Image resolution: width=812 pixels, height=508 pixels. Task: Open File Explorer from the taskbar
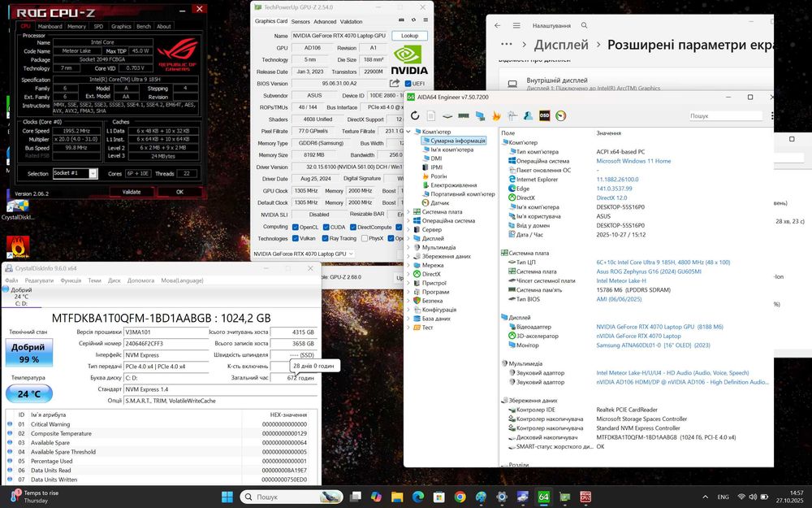click(x=397, y=497)
